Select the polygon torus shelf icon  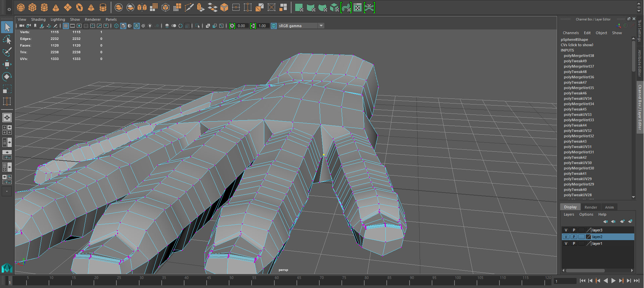79,7
